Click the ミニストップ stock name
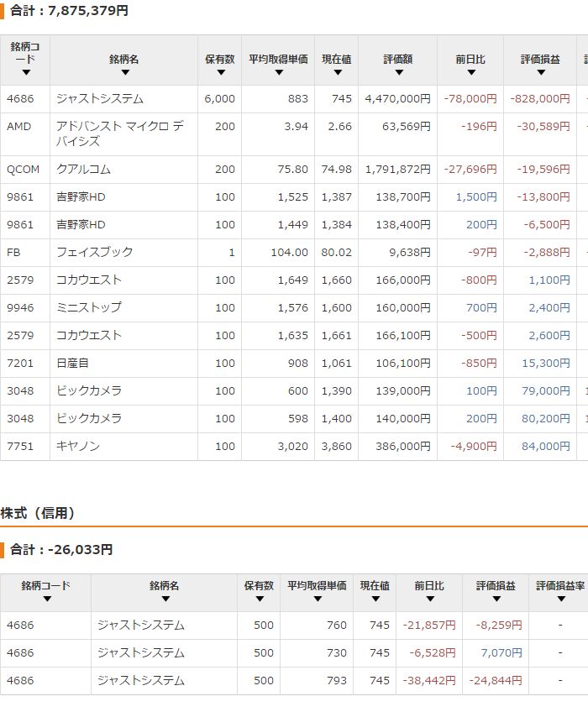The width and height of the screenshot is (588, 712). pos(88,307)
